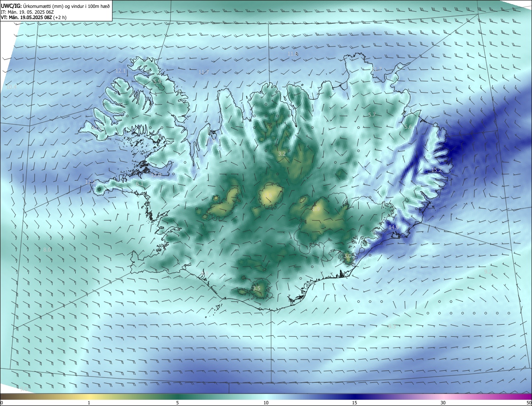Click the 15.2 value label in the east
The image size is (532, 406).
coord(436,170)
